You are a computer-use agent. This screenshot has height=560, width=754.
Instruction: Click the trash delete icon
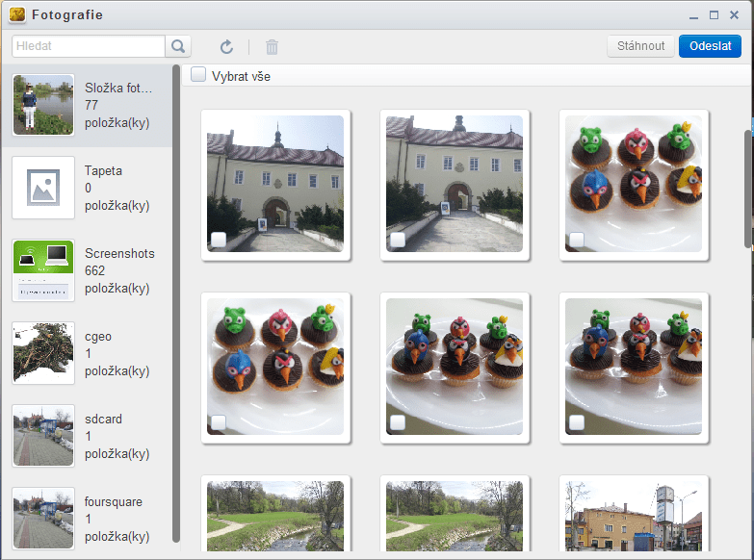(272, 46)
